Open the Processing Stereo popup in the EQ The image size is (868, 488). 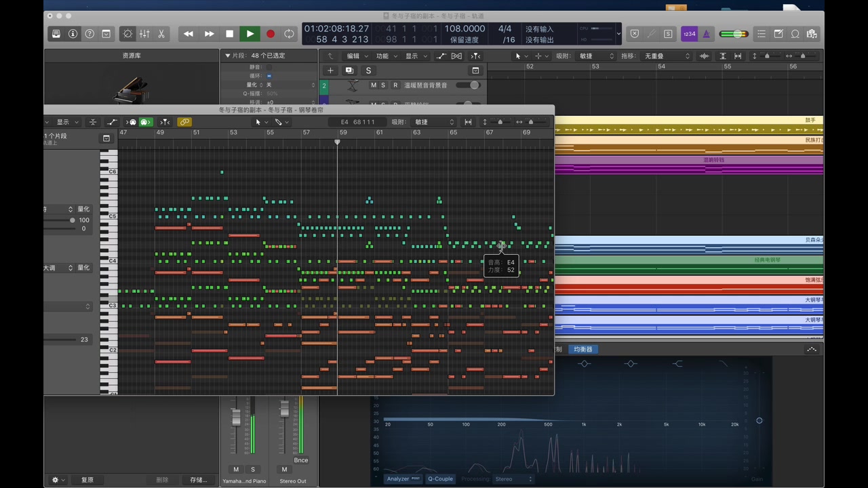pyautogui.click(x=514, y=479)
